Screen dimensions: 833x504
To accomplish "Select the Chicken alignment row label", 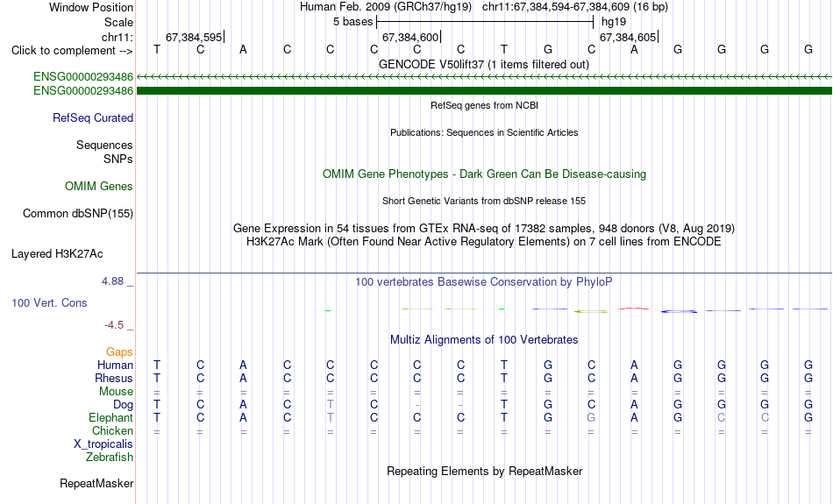I will point(112,430).
